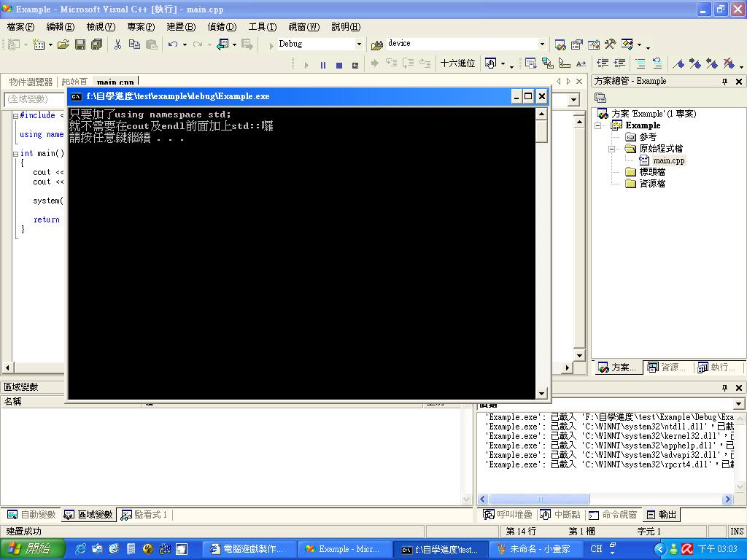Click the Paste clipboard icon
This screenshot has width=747, height=560.
(152, 44)
